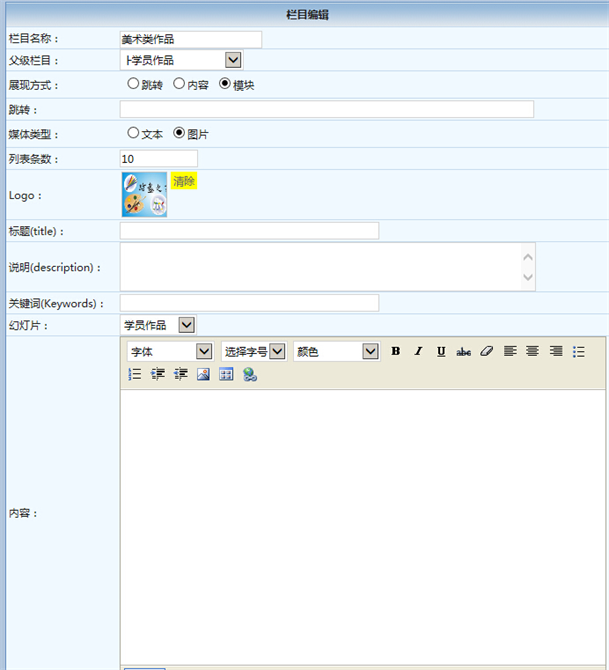Screen dimensions: 609x670
Task: Center-align text in the editor
Action: 533,351
